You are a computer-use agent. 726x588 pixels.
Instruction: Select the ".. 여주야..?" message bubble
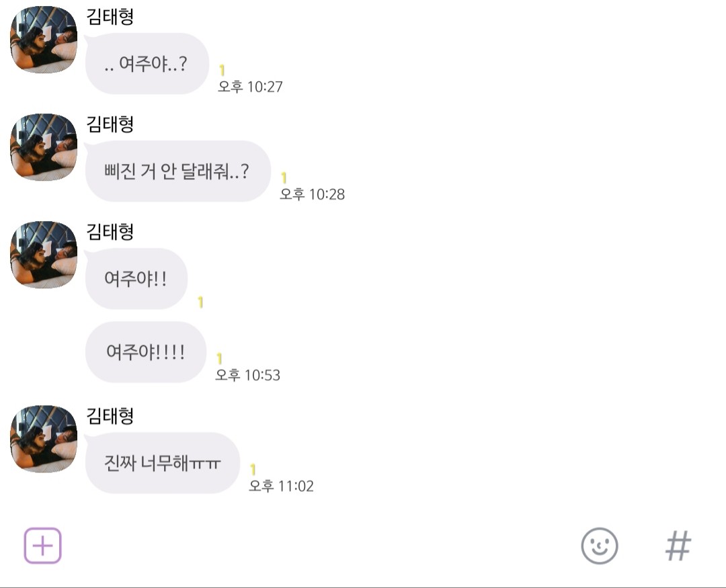click(147, 65)
